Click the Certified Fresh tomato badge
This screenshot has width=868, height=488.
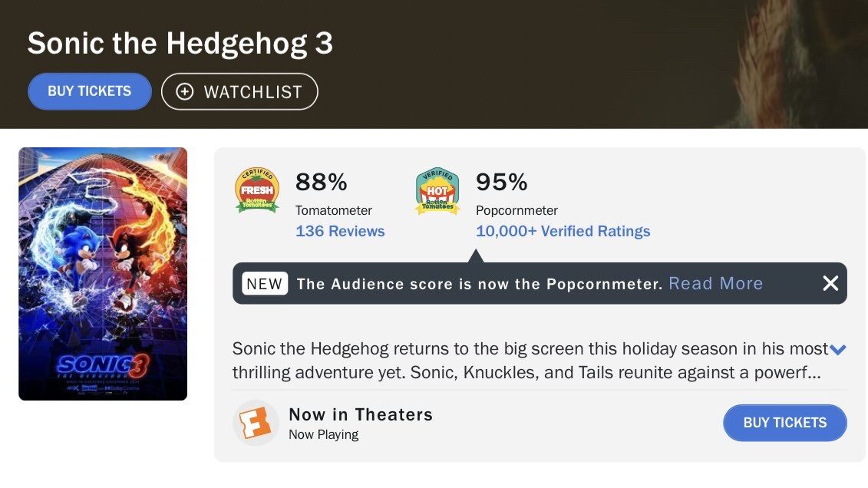click(x=257, y=190)
